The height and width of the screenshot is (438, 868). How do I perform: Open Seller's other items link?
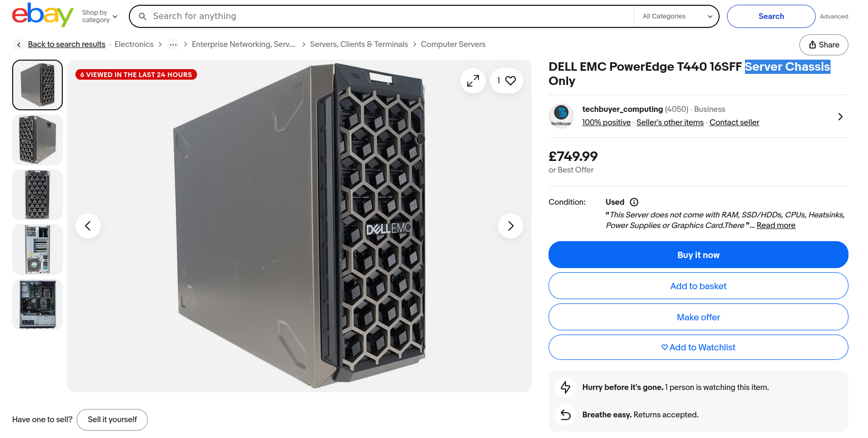point(670,122)
